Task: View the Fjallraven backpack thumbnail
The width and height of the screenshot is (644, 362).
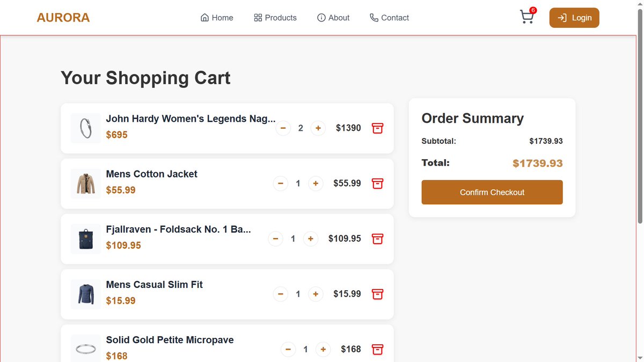Action: [x=86, y=239]
